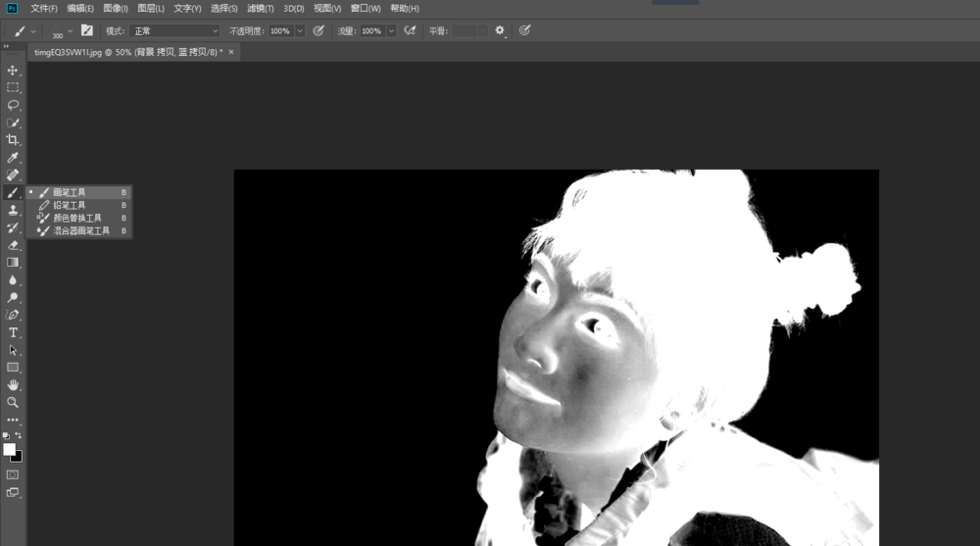The width and height of the screenshot is (980, 546).
Task: Open the 文字(Y) menu
Action: 187,8
